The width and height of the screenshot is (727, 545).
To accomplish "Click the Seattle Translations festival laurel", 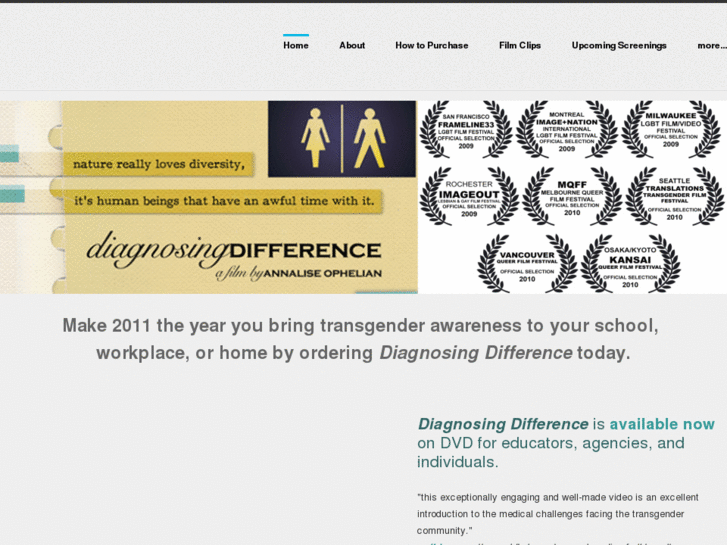I will pyautogui.click(x=675, y=197).
